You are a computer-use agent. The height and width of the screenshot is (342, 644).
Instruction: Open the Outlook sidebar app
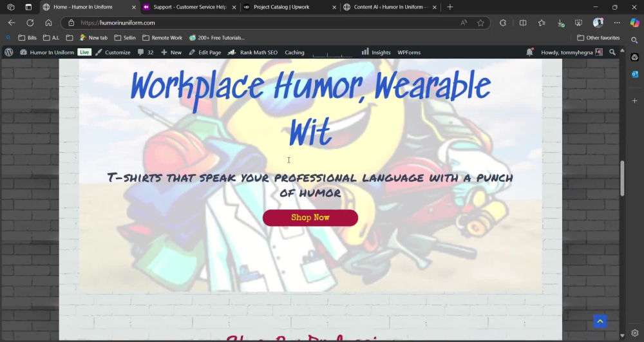[x=634, y=74]
